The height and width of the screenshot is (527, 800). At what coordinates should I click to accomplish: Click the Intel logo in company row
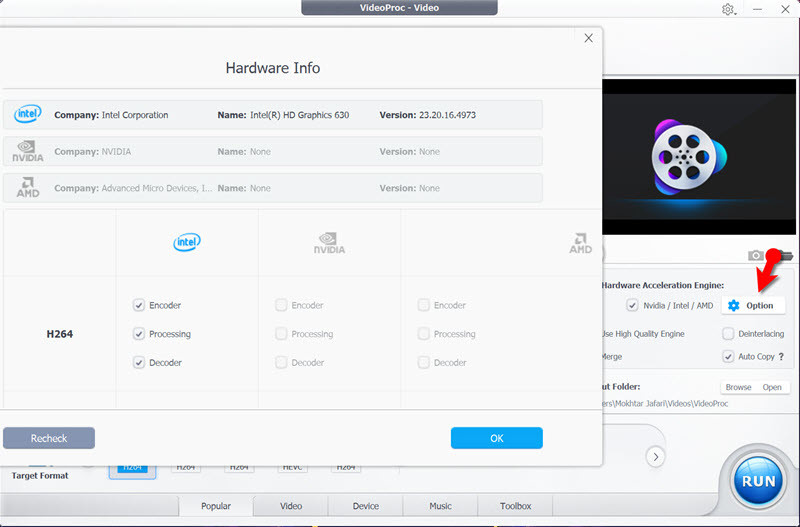(27, 115)
